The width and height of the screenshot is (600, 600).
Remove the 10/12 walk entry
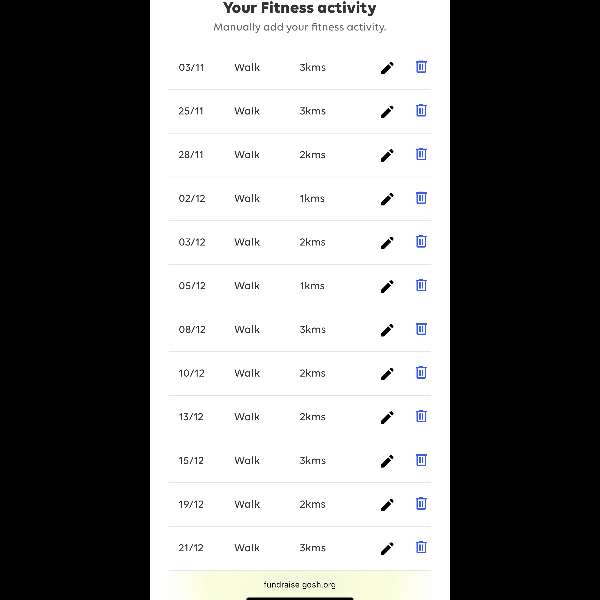[x=421, y=372]
